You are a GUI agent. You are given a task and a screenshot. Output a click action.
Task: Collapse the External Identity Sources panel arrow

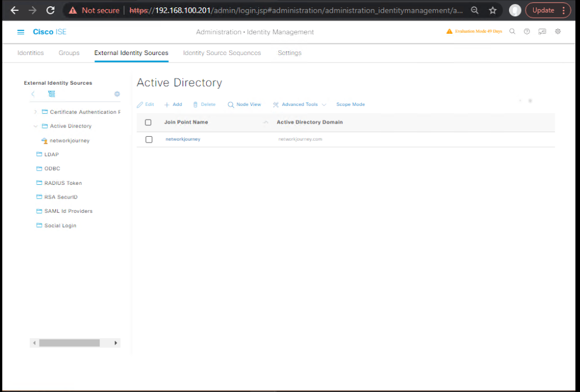(33, 94)
